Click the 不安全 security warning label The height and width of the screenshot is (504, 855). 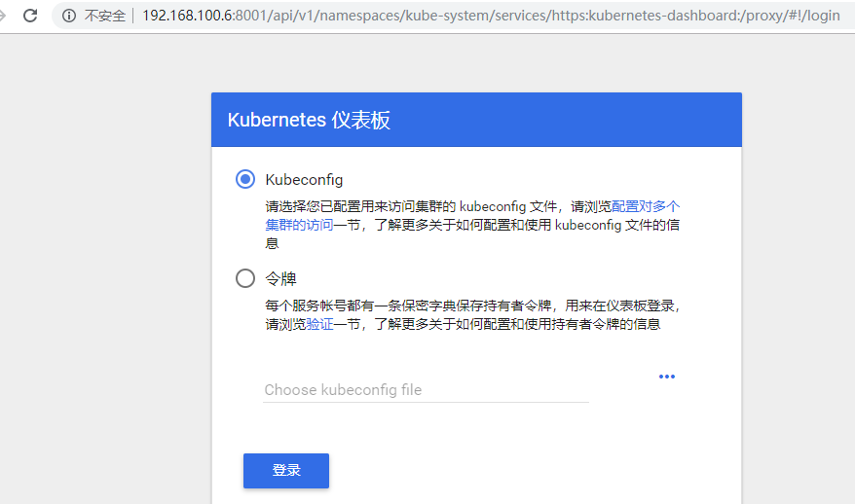104,16
